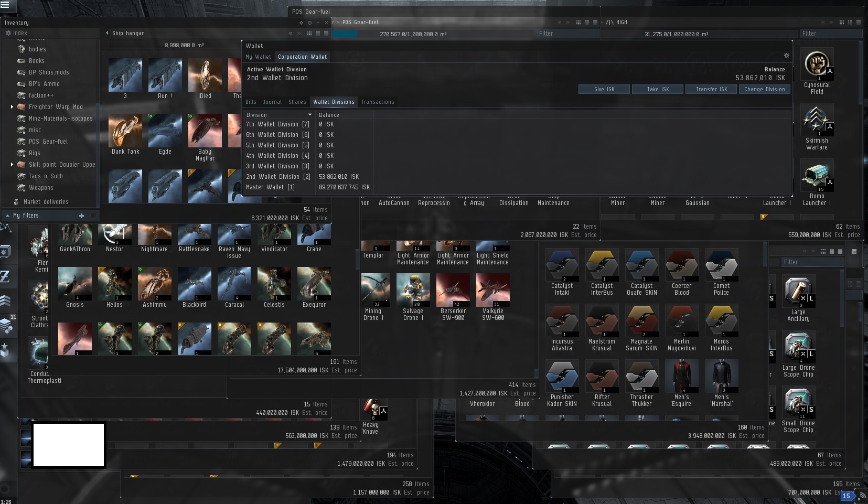Viewport: 868px width, 504px height.
Task: Open the Transactions tab in Wallet
Action: tap(378, 102)
